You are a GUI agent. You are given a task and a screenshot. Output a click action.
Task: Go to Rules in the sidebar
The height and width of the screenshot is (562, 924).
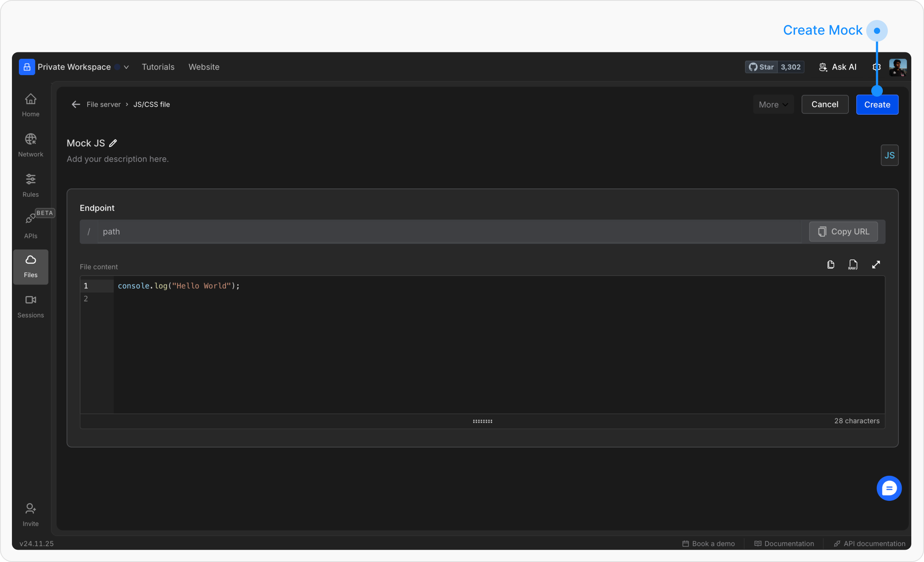coord(30,185)
